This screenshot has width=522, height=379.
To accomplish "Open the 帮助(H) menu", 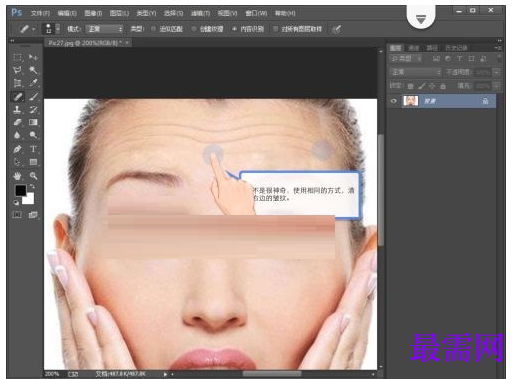I will click(x=285, y=13).
